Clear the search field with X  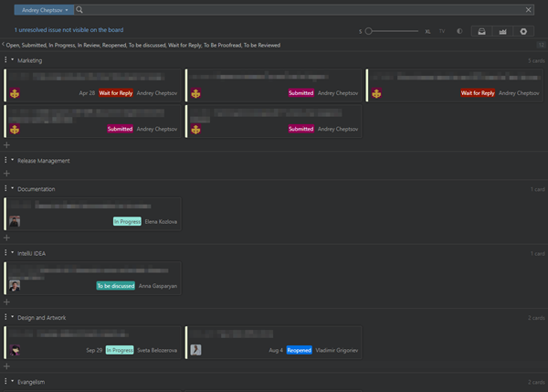tap(530, 10)
